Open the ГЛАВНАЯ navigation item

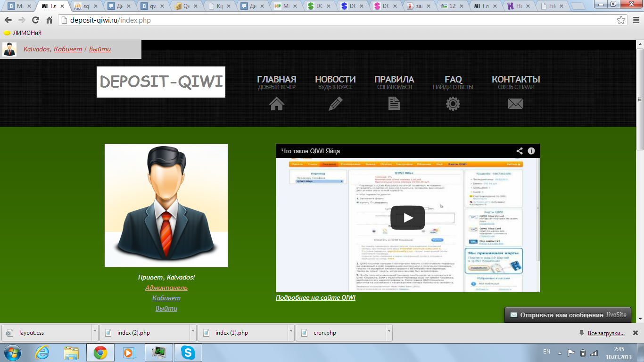point(277,82)
